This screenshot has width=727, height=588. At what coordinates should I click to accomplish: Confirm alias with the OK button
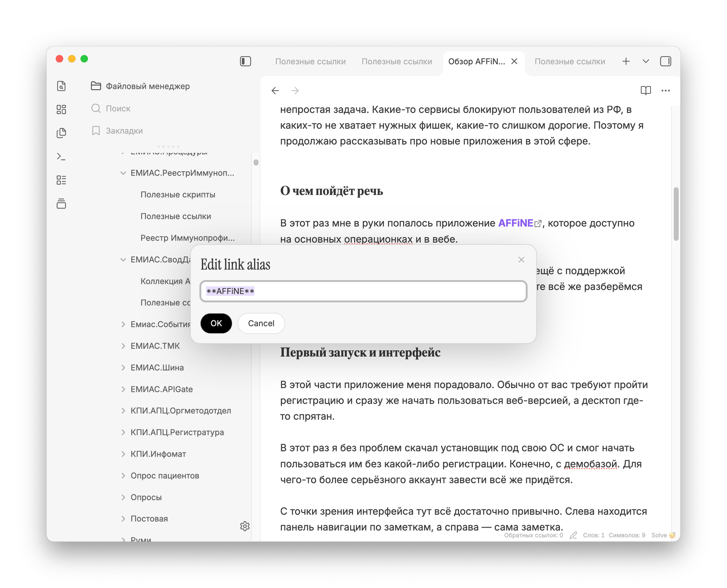pos(216,323)
